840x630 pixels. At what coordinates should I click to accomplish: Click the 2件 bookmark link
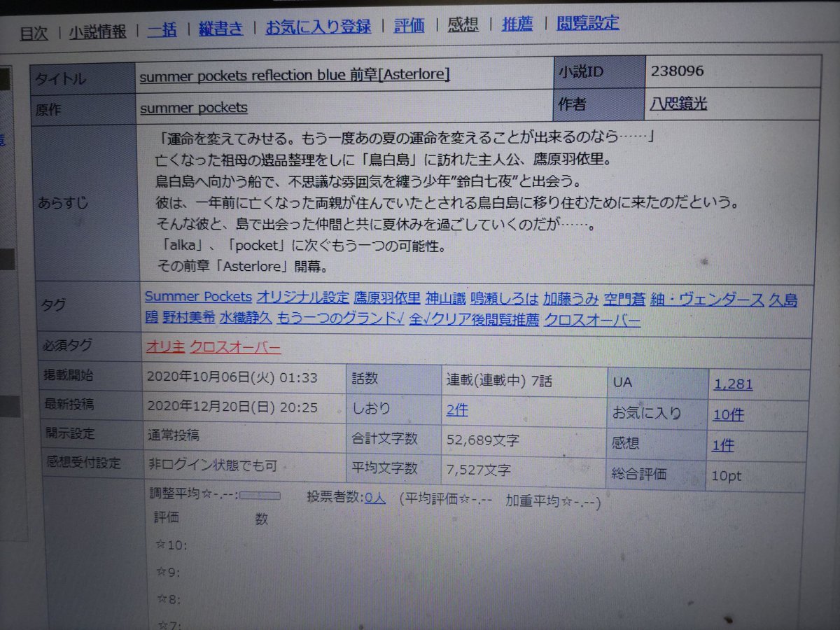[456, 409]
